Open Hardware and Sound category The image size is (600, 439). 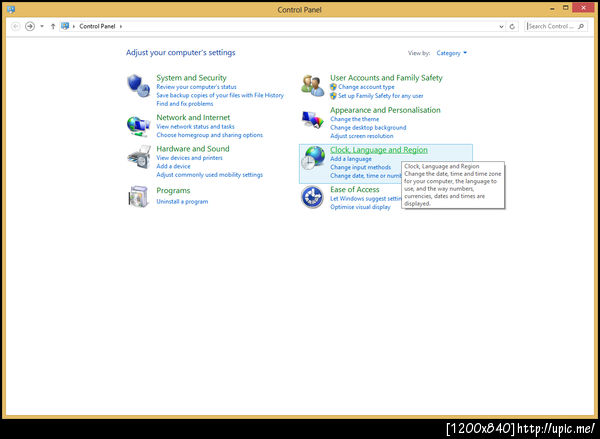coord(193,149)
